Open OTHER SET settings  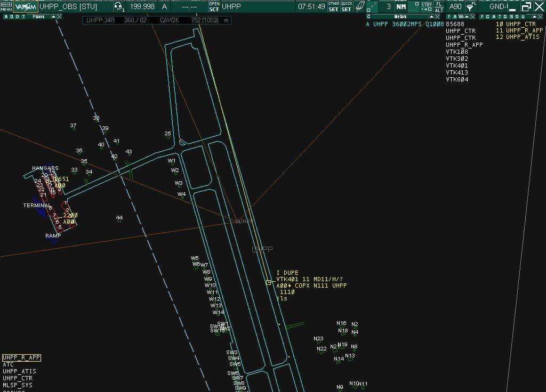(x=334, y=6)
